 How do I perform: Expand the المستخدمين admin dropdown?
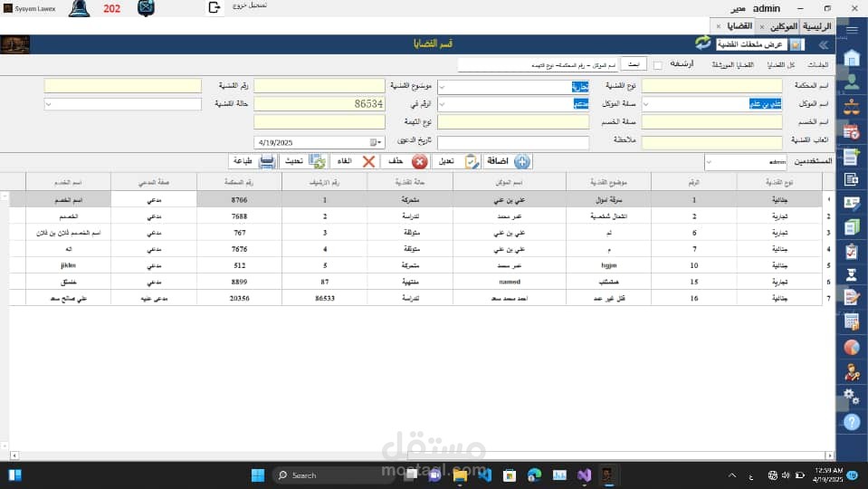click(709, 162)
